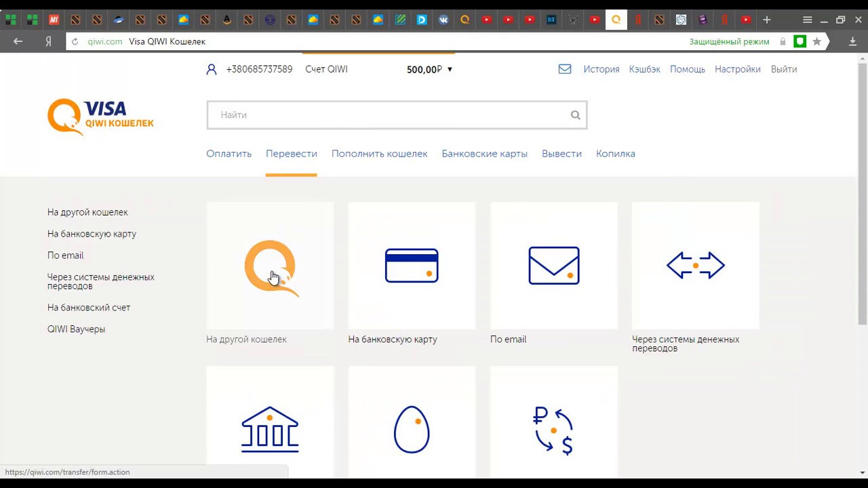Go to home via Visa QIWI logo
The width and height of the screenshot is (868, 488).
pyautogui.click(x=100, y=117)
